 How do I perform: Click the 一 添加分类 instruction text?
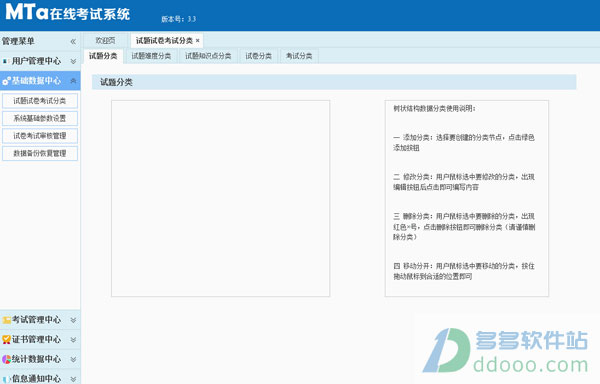[x=464, y=142]
